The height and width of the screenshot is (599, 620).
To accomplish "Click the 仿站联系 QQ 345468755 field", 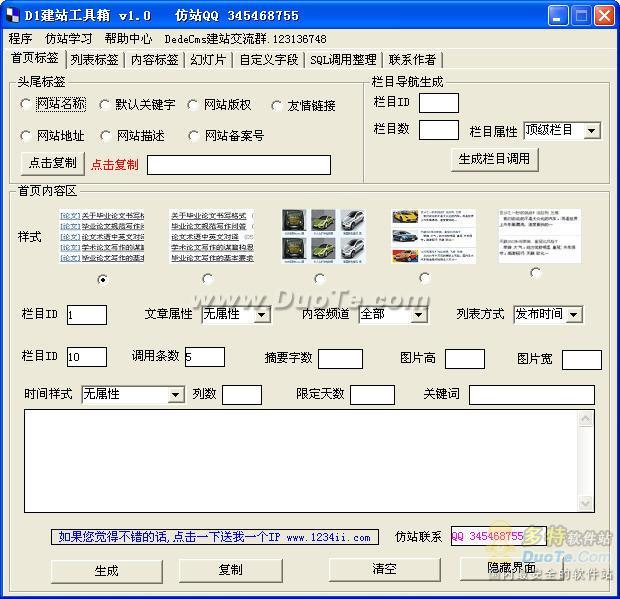I will (499, 536).
